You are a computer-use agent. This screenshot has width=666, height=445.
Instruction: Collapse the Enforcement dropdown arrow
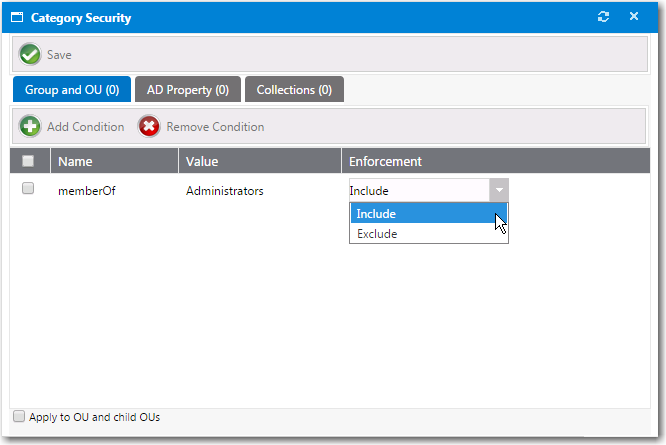498,190
